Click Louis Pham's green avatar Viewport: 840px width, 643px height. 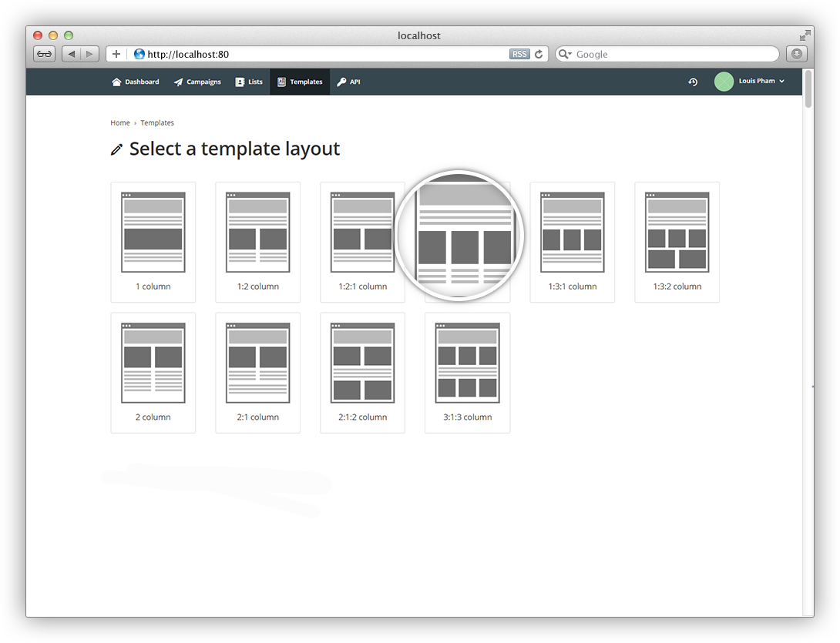click(x=724, y=82)
